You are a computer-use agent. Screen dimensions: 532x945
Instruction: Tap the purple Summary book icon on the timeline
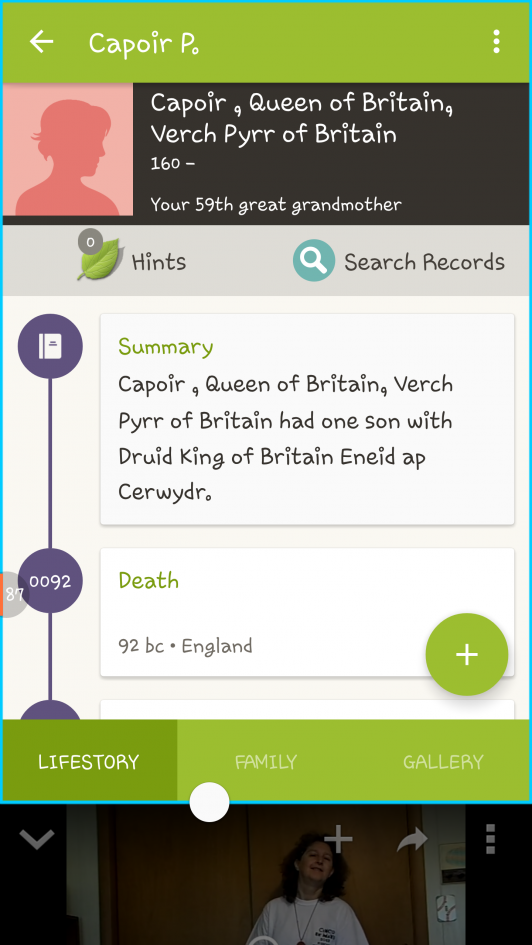[50, 347]
